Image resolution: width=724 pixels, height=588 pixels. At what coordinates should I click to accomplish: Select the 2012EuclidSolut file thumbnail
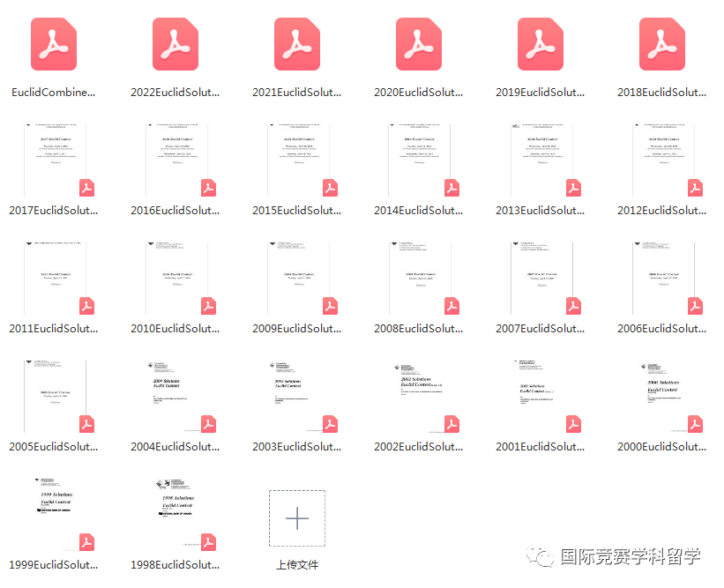coord(663,160)
